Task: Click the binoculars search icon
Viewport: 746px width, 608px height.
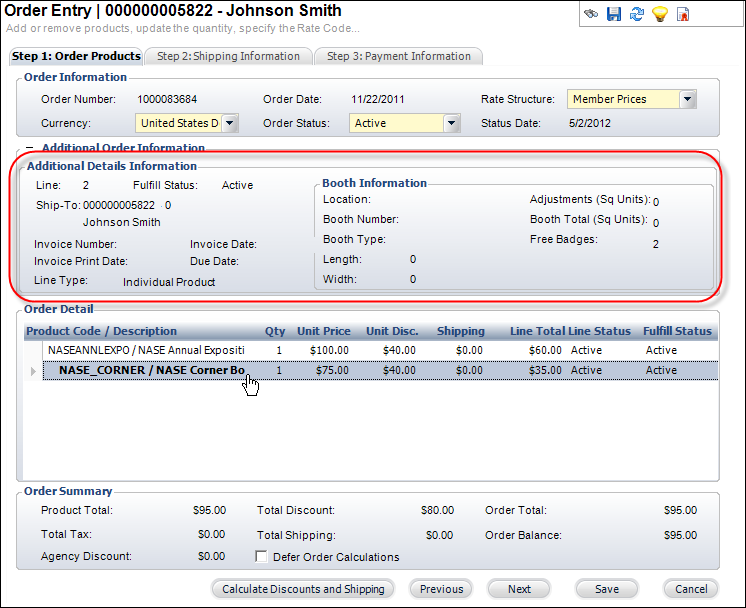Action: (592, 14)
